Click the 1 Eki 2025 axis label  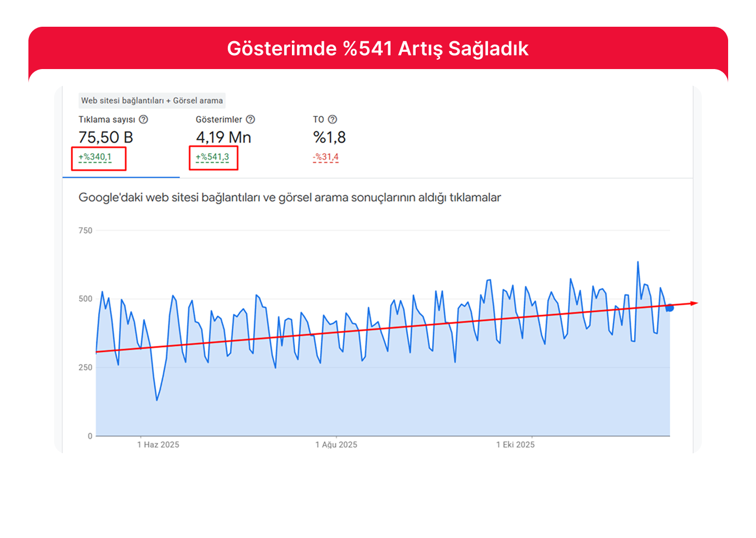pos(515,444)
